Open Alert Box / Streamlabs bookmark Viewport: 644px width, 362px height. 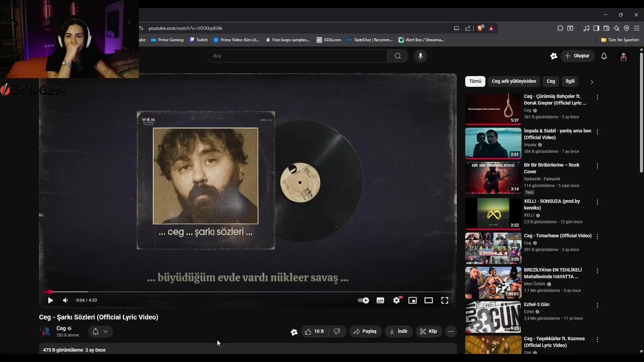tap(421, 40)
